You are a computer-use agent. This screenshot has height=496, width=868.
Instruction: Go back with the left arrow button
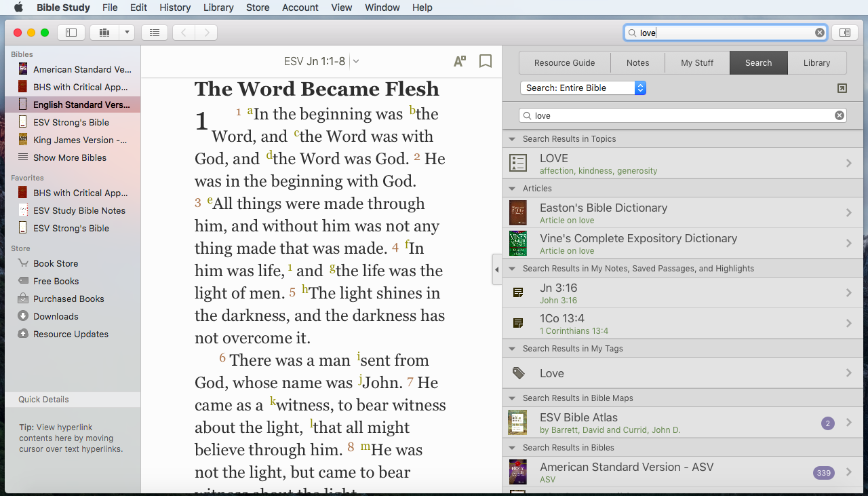tap(184, 32)
